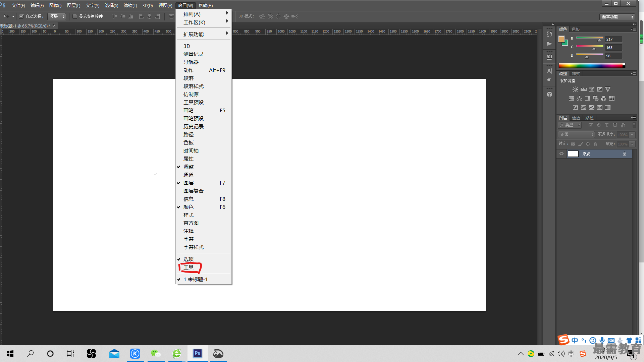Viewport: 644px width, 362px height.
Task: Align left edges in options bar
Action: (141, 16)
